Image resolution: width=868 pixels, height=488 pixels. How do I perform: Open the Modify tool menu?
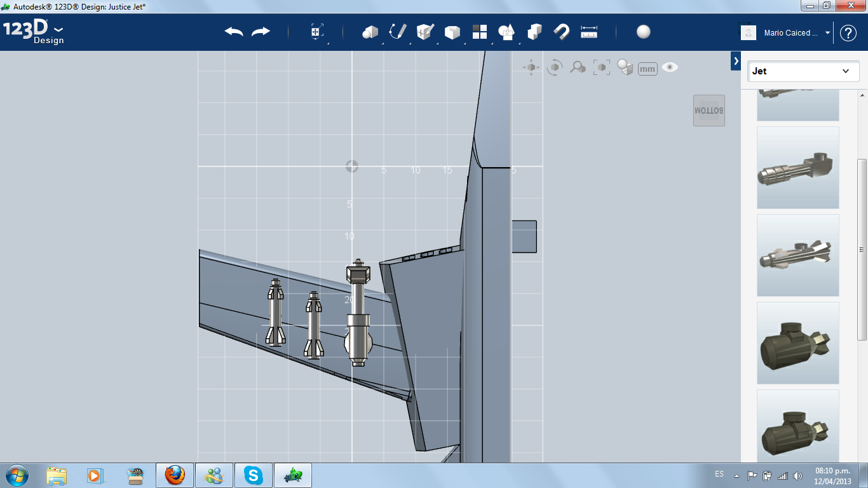pyautogui.click(x=452, y=32)
